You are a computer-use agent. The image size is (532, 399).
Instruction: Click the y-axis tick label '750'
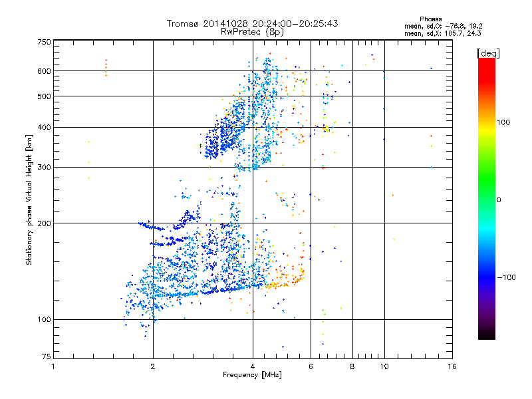tap(44, 42)
